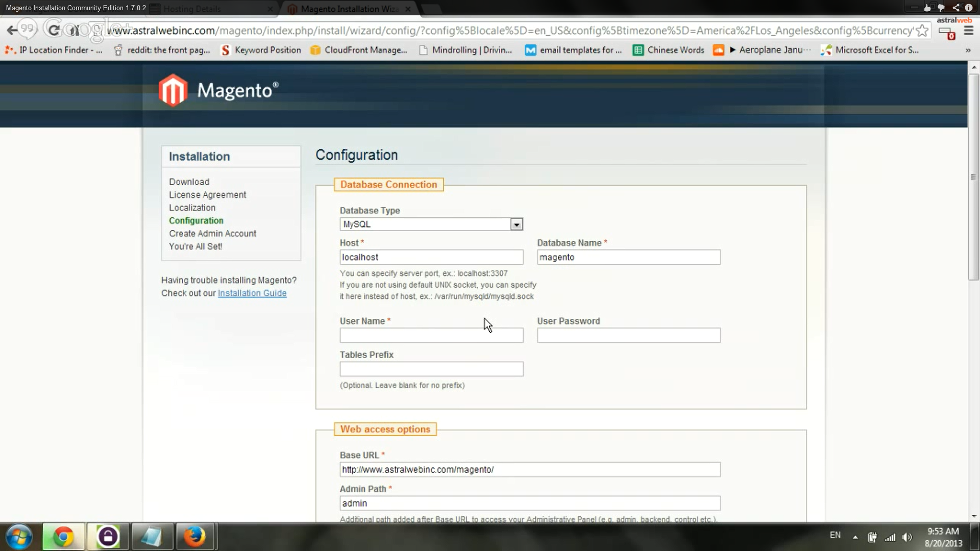Click the Base URL input field
This screenshot has height=551, width=980.
pyautogui.click(x=530, y=469)
